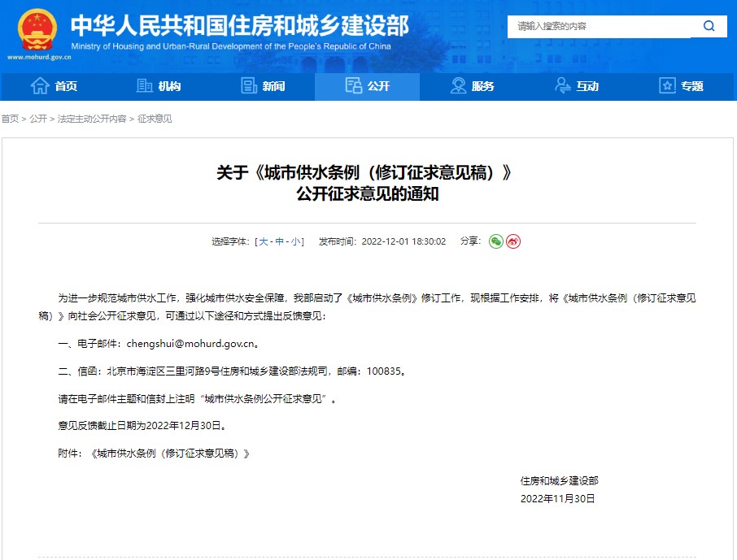Screen dimensions: 737x560
Task: Open the 互动 interaction section
Action: 577,86
